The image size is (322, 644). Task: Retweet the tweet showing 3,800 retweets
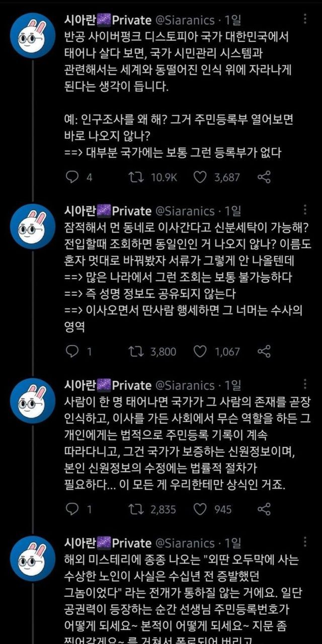point(137,351)
